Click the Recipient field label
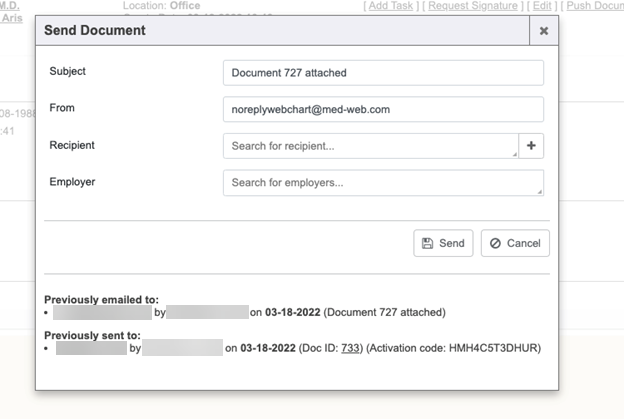This screenshot has height=419, width=624. tap(72, 146)
